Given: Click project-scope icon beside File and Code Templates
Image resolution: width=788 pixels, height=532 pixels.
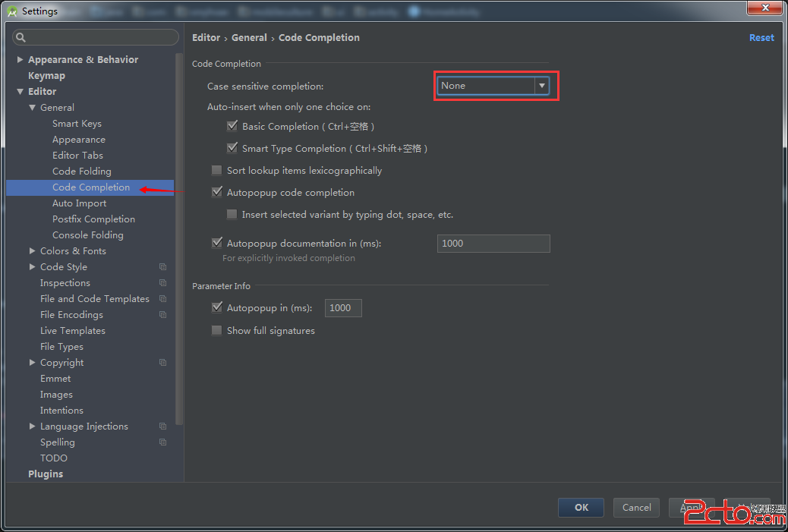Looking at the screenshot, I should (x=162, y=299).
